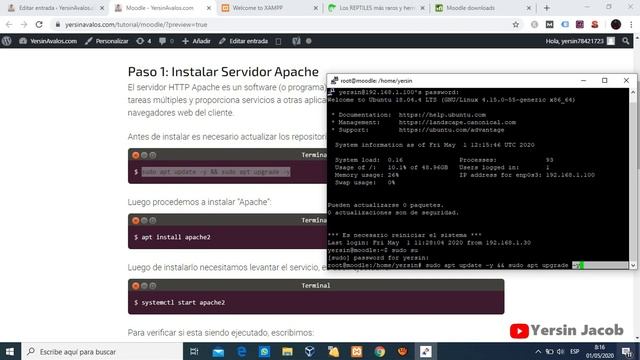Click the ESP language indicator
Screen dimensions: 640x360
(x=575, y=351)
